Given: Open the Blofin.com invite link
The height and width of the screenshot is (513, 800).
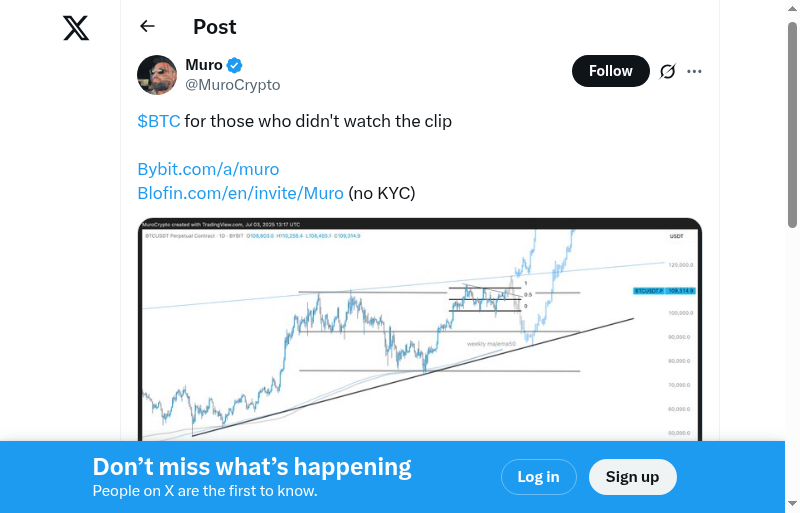Looking at the screenshot, I should pyautogui.click(x=240, y=193).
